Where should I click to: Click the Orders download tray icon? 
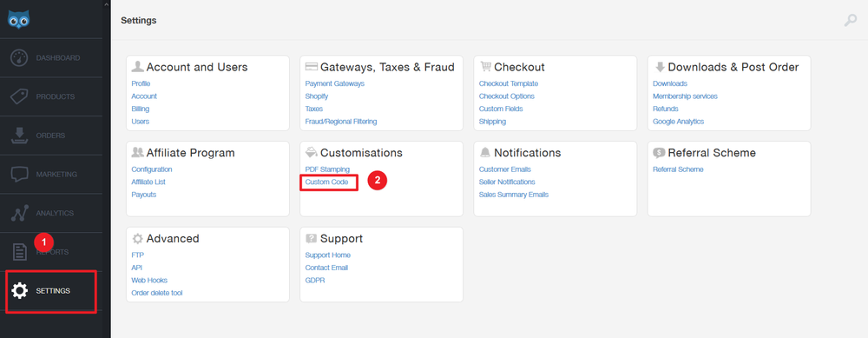19,136
